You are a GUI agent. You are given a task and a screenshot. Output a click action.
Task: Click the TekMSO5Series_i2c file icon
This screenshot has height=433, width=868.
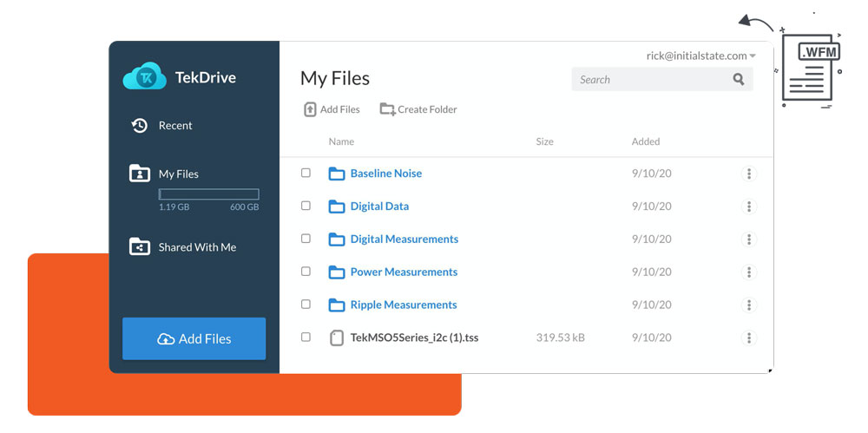click(337, 338)
